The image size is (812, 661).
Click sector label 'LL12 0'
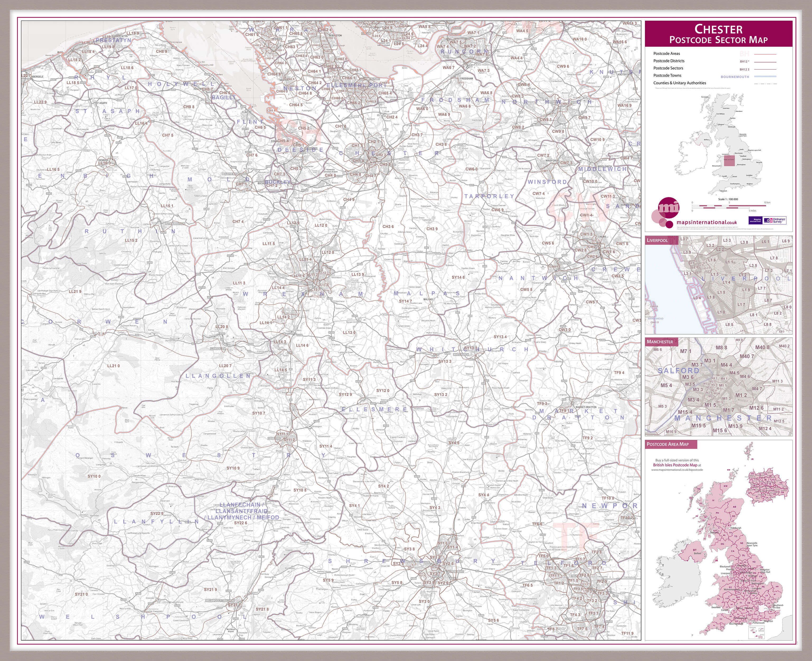(321, 225)
